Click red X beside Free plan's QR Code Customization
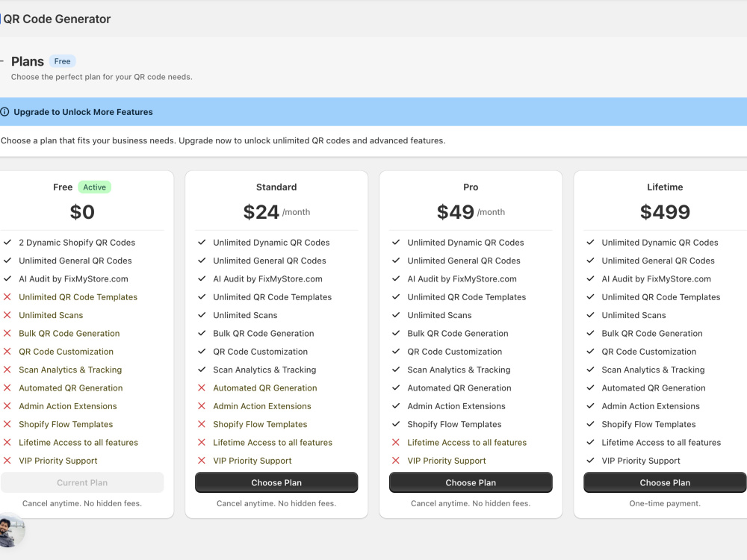Screen dimensions: 747x560 click(7, 351)
